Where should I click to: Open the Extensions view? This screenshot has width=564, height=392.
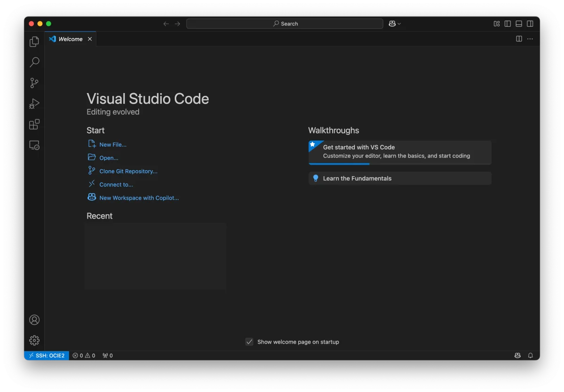click(x=34, y=124)
